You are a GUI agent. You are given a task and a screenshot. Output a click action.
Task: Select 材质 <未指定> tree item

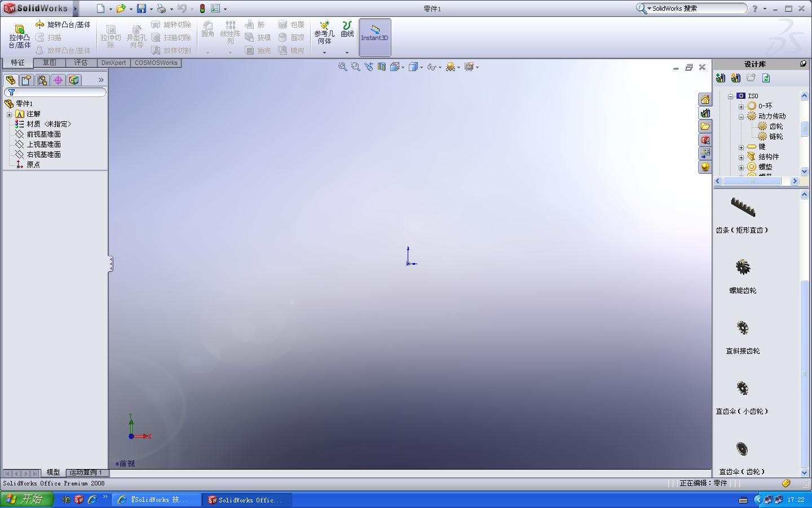(49, 124)
